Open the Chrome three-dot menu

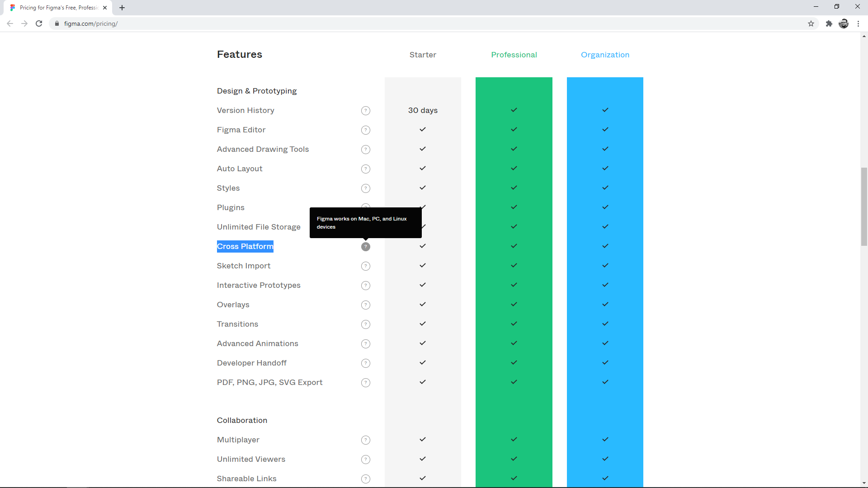[x=858, y=23]
